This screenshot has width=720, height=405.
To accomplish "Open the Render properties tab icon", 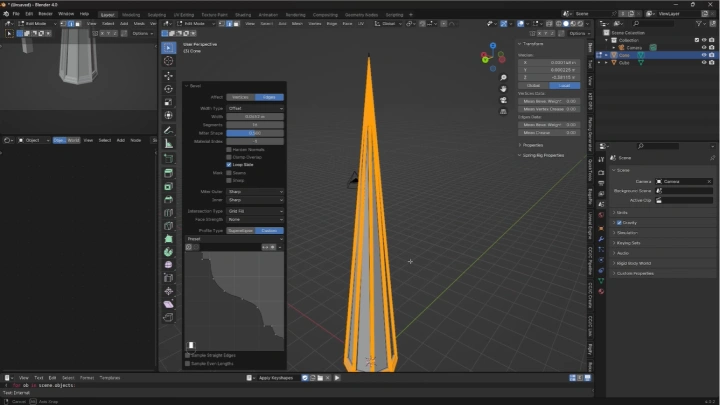I will (x=601, y=173).
